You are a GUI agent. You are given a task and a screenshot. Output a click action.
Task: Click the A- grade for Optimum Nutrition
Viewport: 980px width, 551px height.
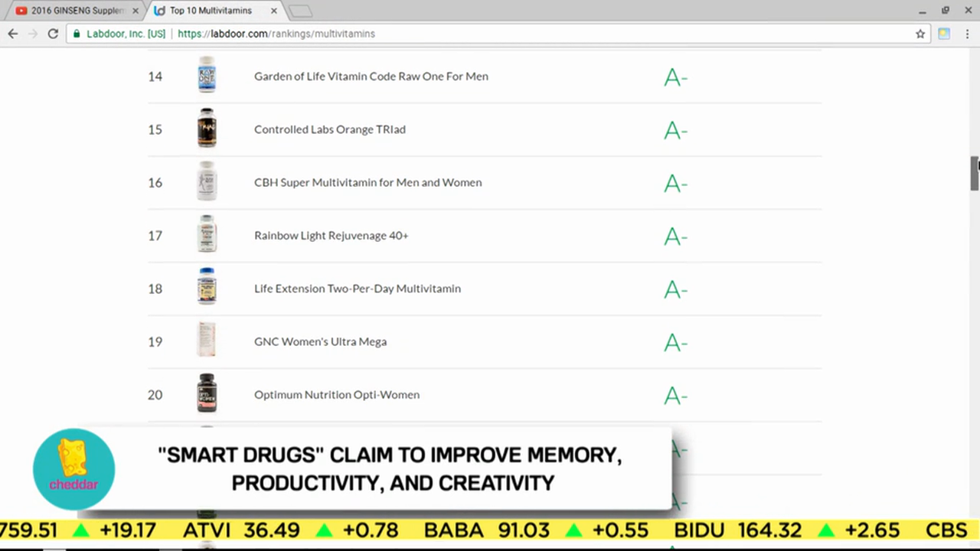(675, 396)
